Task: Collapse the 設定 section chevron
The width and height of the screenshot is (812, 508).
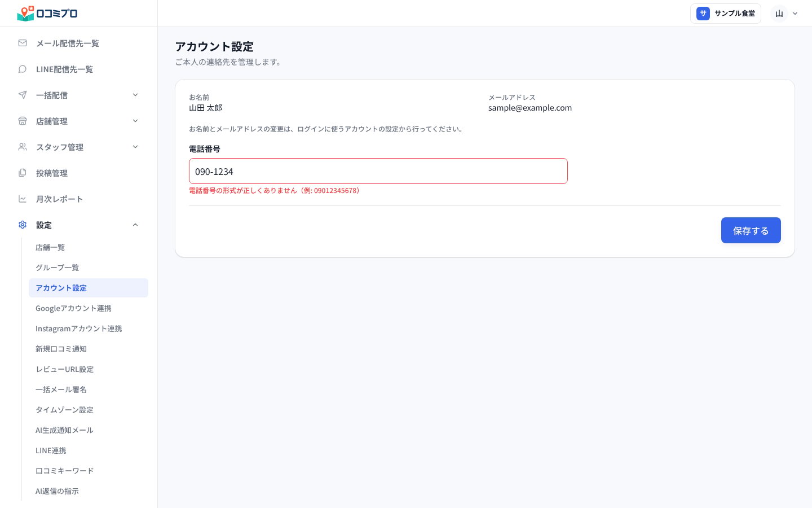Action: point(135,225)
